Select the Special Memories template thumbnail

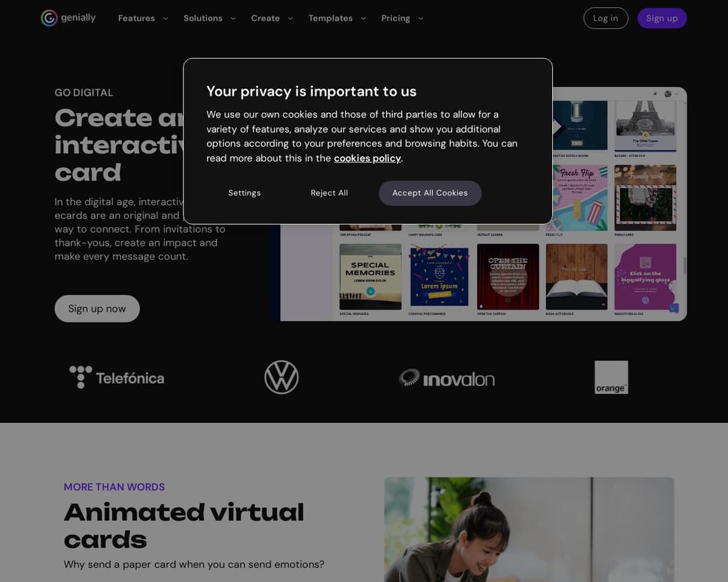tap(370, 277)
